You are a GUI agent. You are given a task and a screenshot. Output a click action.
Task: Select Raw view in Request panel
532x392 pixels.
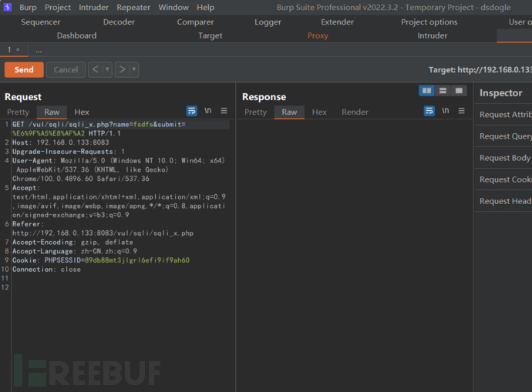pos(52,112)
